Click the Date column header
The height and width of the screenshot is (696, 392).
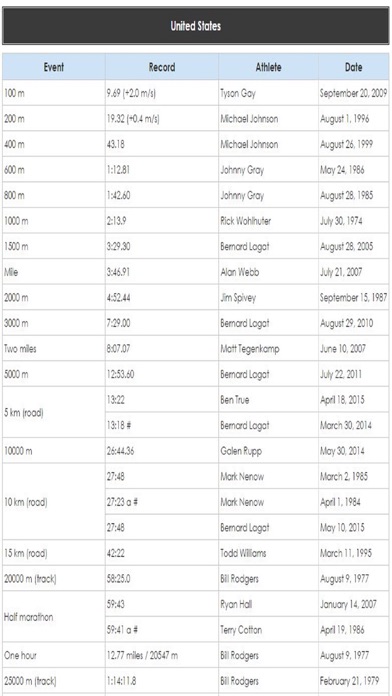point(353,67)
